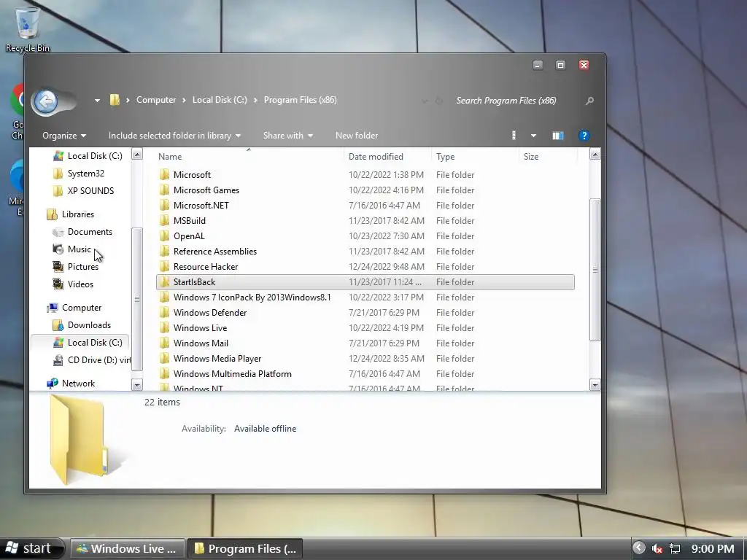Select Local Disk (C:) in address breadcrumb

coord(220,100)
